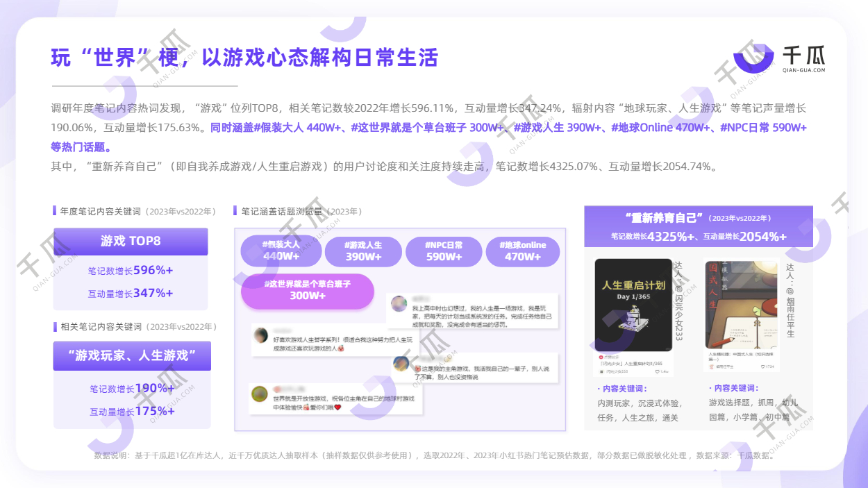The height and width of the screenshot is (488, 868).
Task: Click the avatar on the 我上高中时也幻想过 comment
Action: [x=399, y=303]
